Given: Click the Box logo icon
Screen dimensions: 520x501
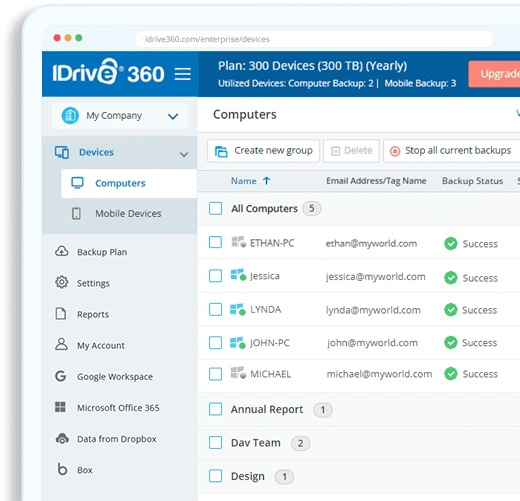Looking at the screenshot, I should pyautogui.click(x=62, y=469).
